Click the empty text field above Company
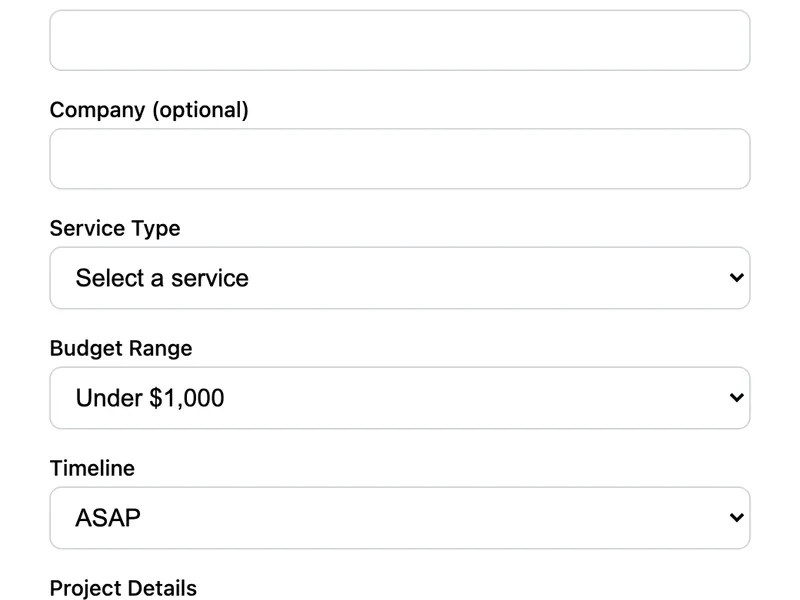Image resolution: width=800 pixels, height=600 pixels. [400, 40]
